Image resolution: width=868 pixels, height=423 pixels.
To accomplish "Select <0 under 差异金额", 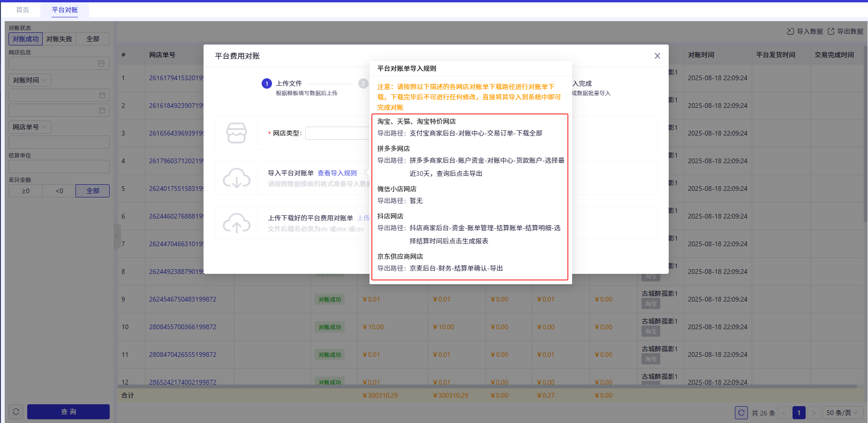I will pyautogui.click(x=59, y=191).
